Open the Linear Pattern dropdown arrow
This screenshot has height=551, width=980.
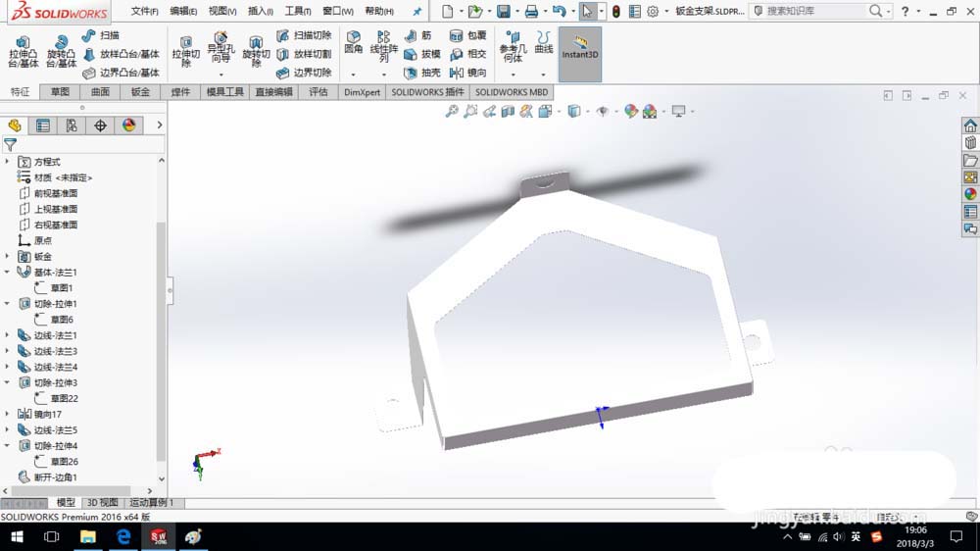(384, 75)
